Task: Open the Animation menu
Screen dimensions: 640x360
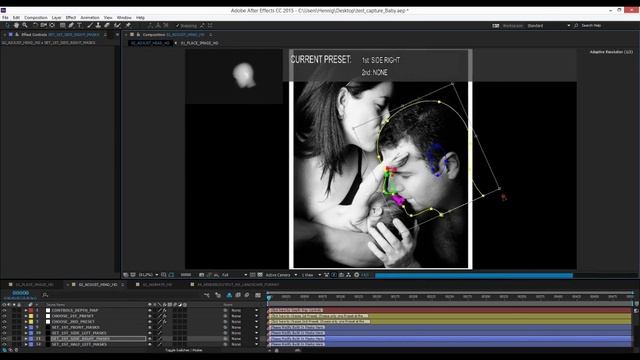Action: (x=90, y=18)
